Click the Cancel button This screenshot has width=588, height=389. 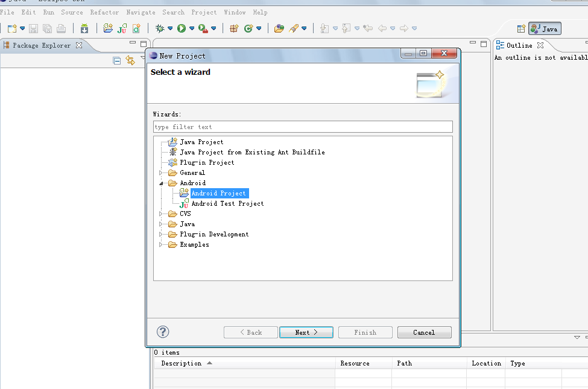coord(424,332)
